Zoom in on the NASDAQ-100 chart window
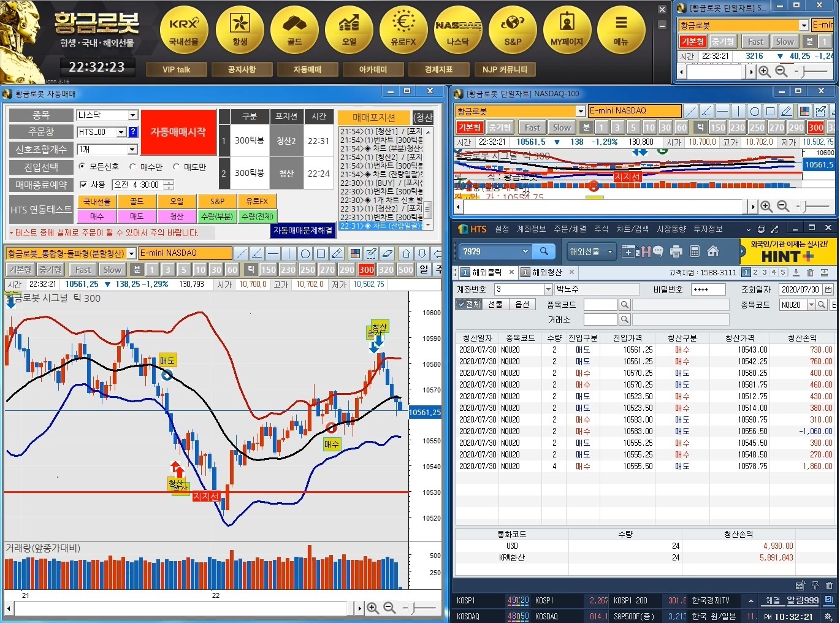This screenshot has width=840, height=623. (766, 207)
